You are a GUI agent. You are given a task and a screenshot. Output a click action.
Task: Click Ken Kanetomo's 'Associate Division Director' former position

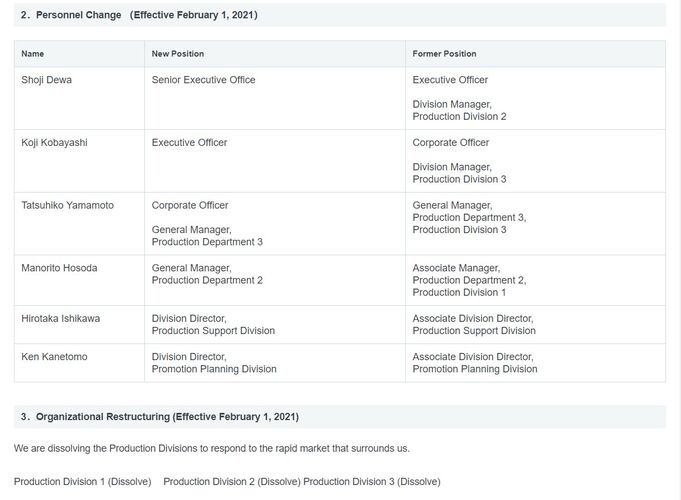[x=472, y=356]
